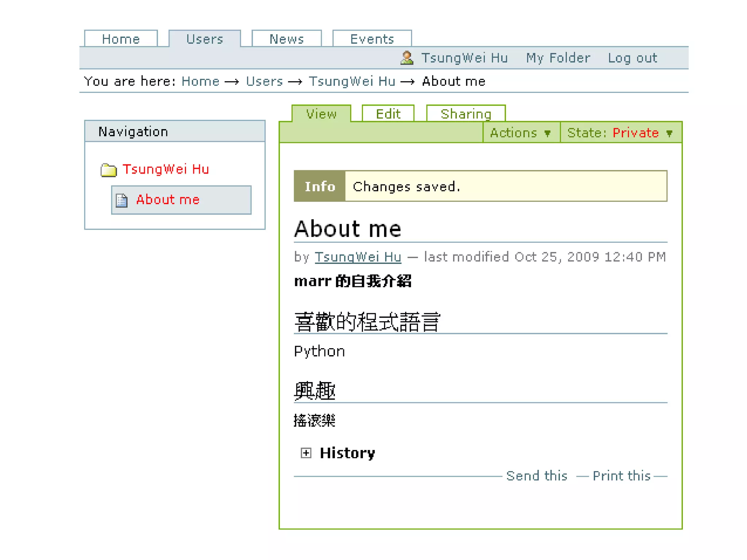
Task: Click Users in the breadcrumb trail
Action: pyautogui.click(x=264, y=81)
